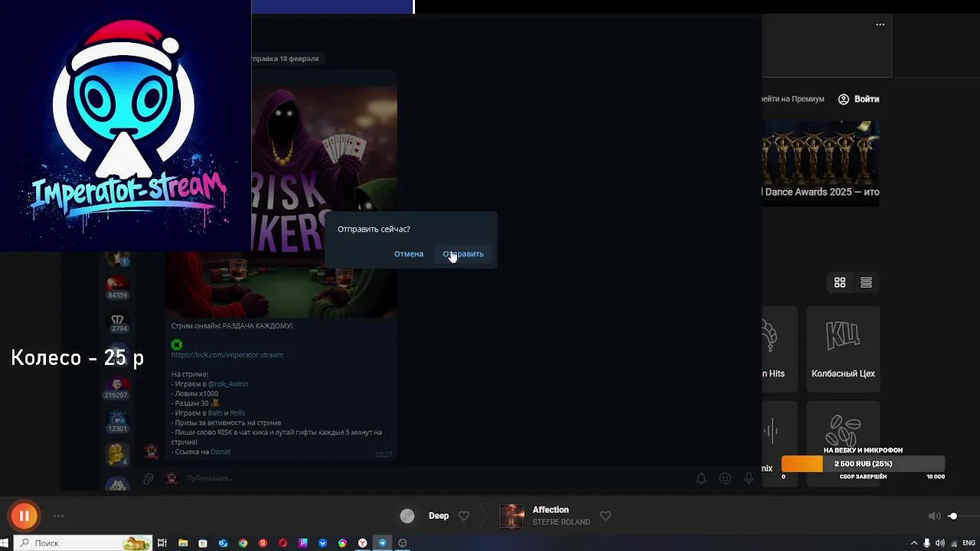This screenshot has width=980, height=551.
Task: Open the Telegram chat with badge 4
Action: pyautogui.click(x=117, y=454)
